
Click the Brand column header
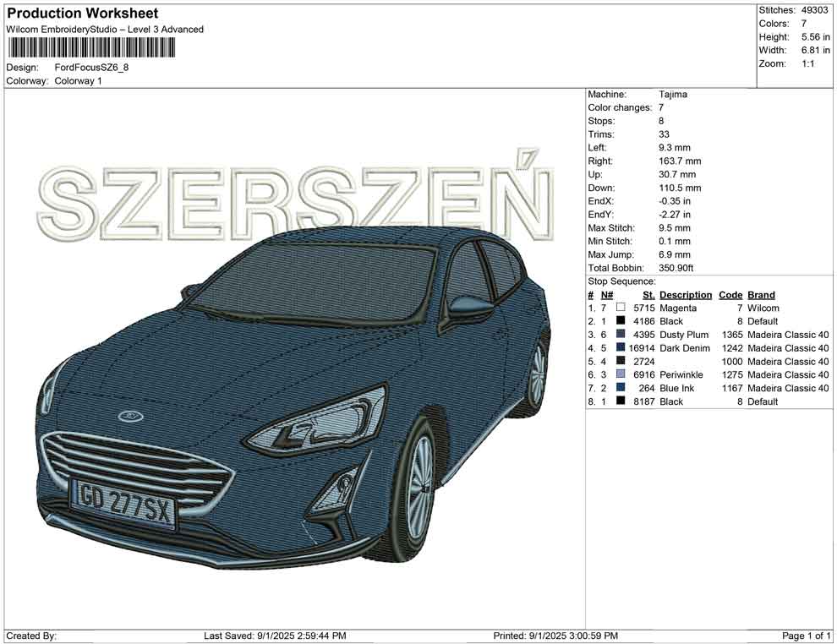760,295
